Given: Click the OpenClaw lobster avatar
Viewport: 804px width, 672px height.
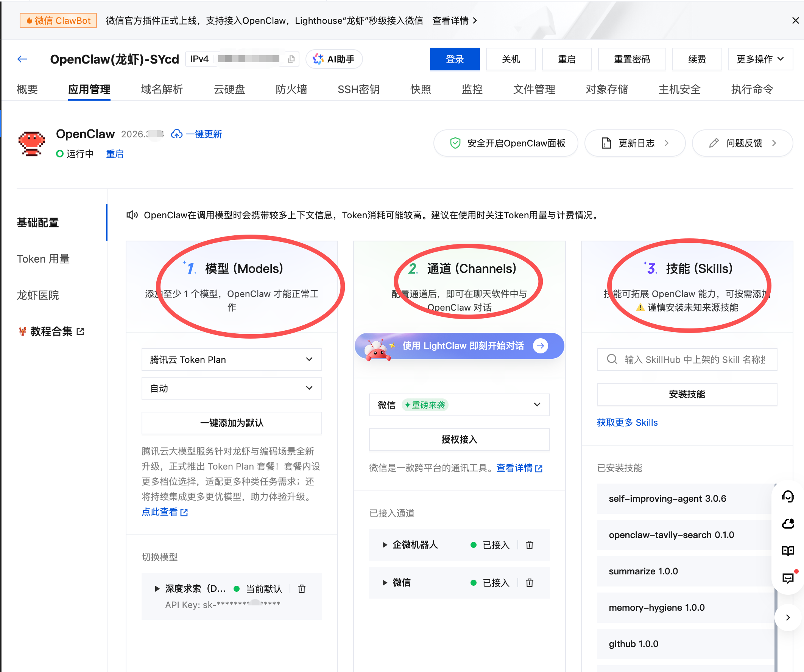Looking at the screenshot, I should click(32, 143).
